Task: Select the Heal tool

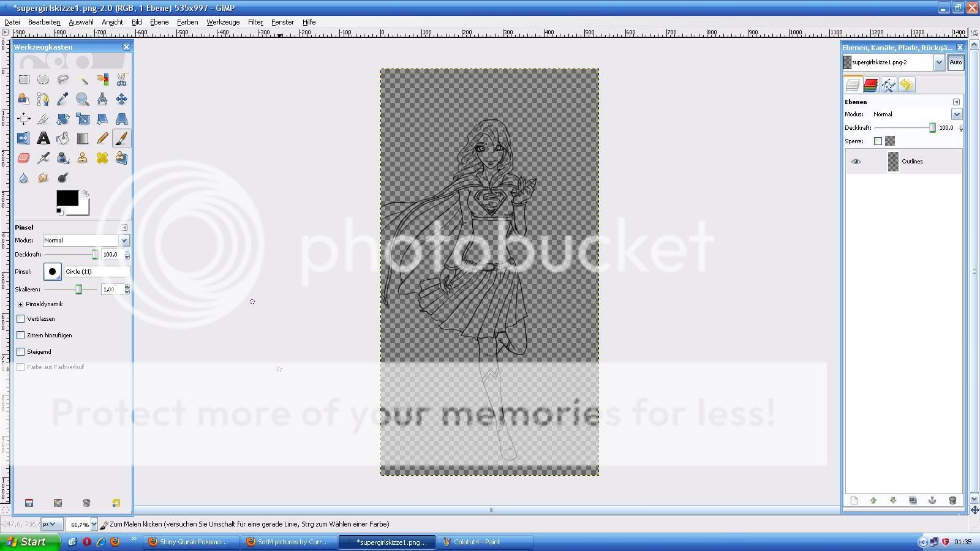Action: [x=102, y=158]
